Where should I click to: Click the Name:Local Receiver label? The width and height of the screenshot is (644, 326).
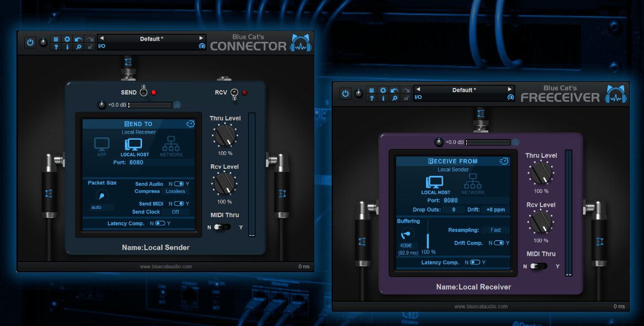tap(473, 286)
